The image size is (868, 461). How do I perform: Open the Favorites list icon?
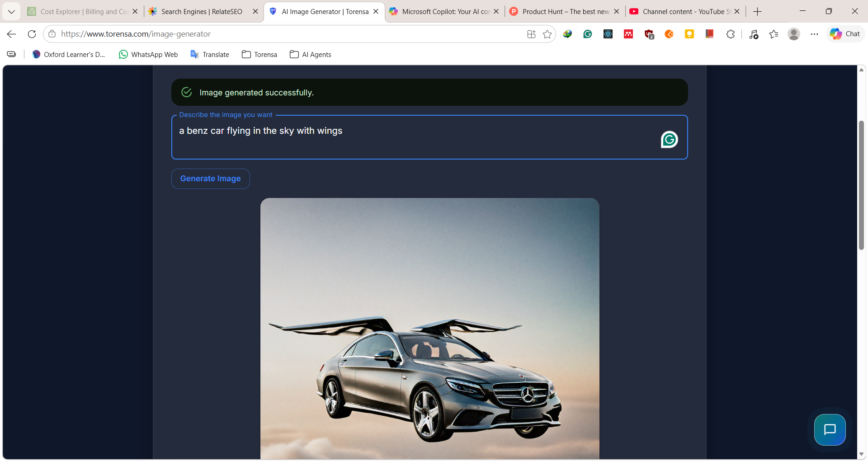pos(774,34)
